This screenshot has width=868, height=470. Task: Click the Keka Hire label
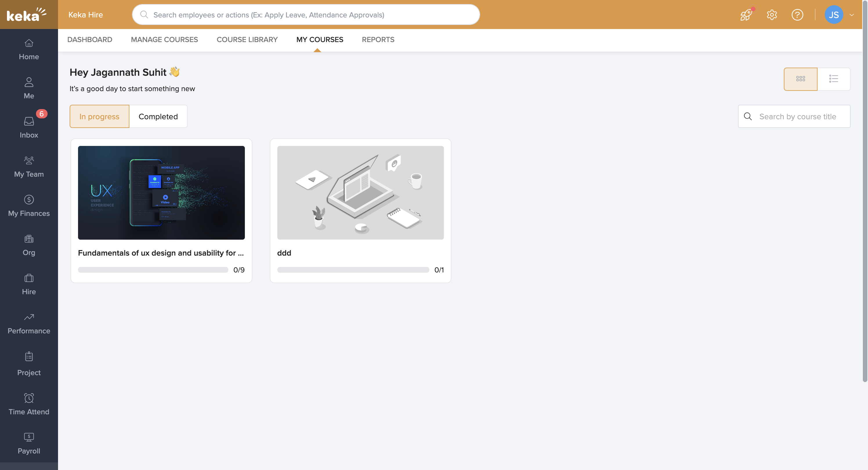(86, 15)
